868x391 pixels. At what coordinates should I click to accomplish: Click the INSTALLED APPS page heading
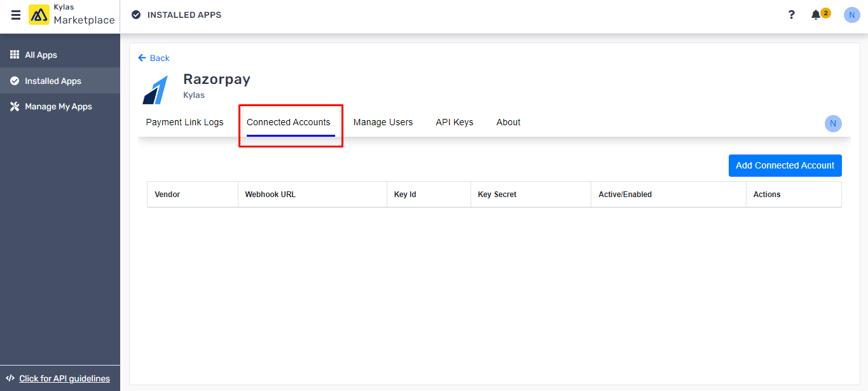(x=184, y=15)
